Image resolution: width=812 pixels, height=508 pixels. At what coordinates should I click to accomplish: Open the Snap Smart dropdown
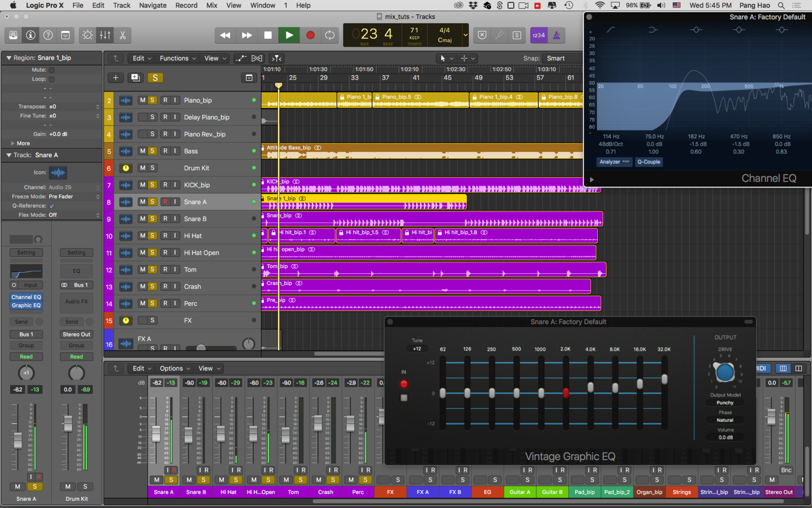(562, 58)
